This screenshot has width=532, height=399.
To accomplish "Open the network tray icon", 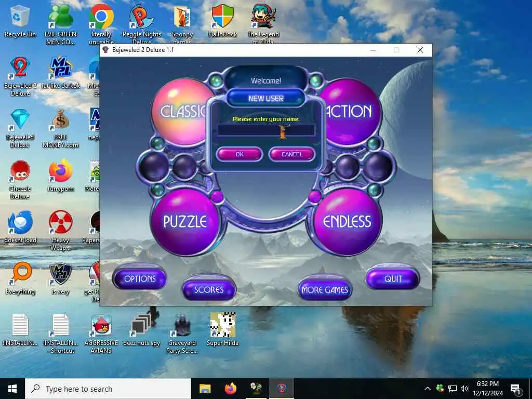I will click(x=453, y=389).
